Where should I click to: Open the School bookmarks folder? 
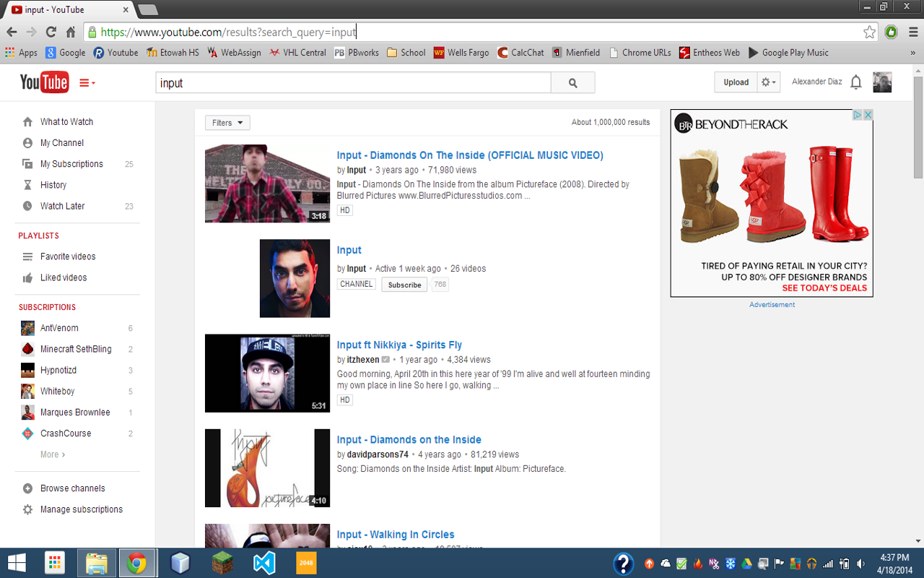point(406,53)
